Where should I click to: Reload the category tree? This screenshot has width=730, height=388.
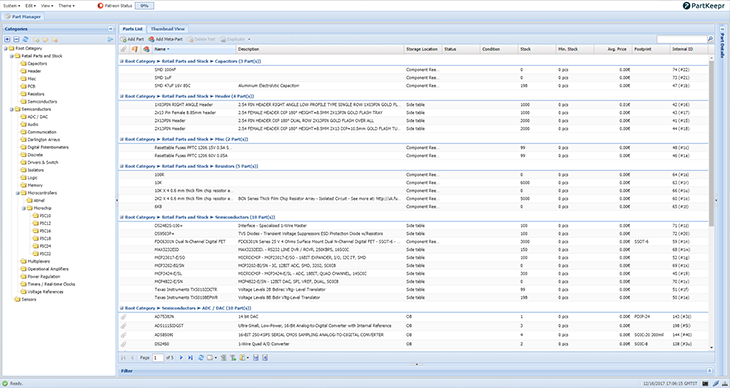[x=26, y=40]
